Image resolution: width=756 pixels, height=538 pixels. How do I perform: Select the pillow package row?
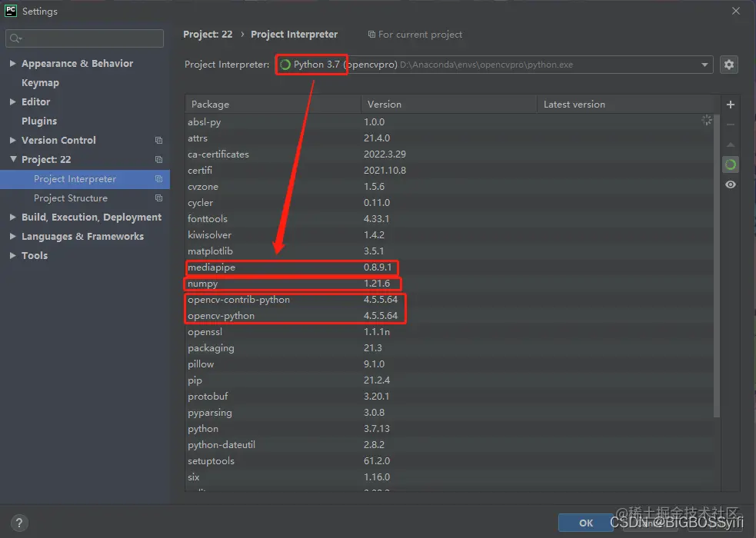point(449,364)
